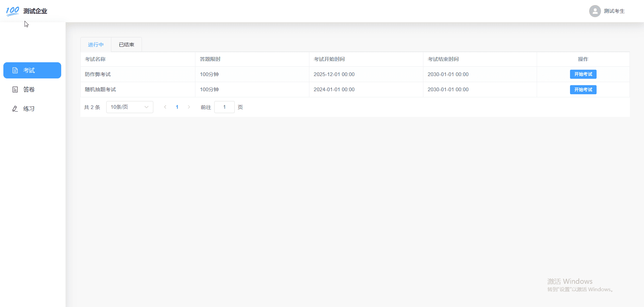
Task: Select the 考试 sidebar menu item
Action: (x=32, y=70)
